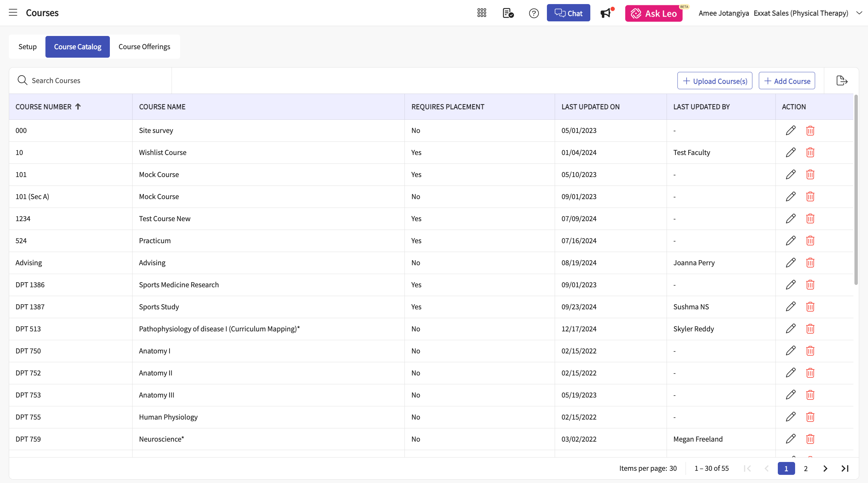The width and height of the screenshot is (868, 483).
Task: Click the checklist document icon
Action: [508, 13]
